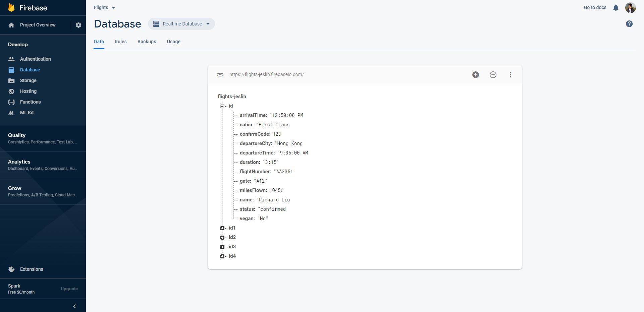Switch to the Rules tab

pyautogui.click(x=121, y=42)
